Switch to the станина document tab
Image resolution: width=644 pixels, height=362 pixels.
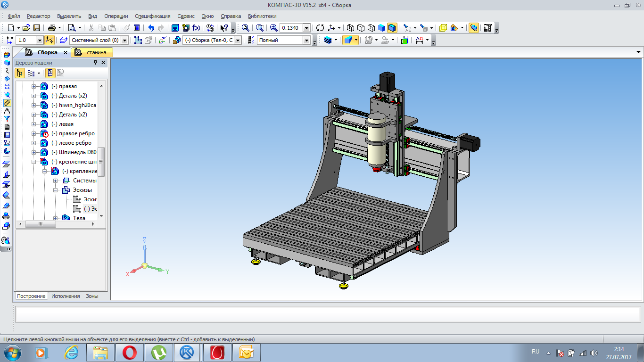(x=96, y=52)
